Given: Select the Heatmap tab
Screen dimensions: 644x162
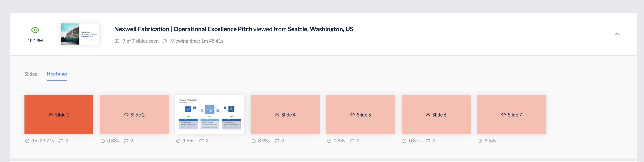Looking at the screenshot, I should pyautogui.click(x=57, y=74).
